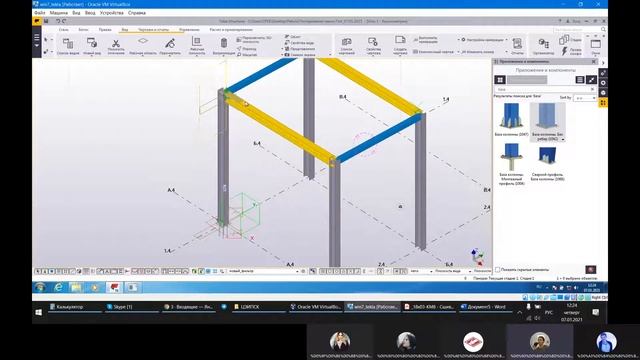Open the Сталь ribbon tab

64,30
